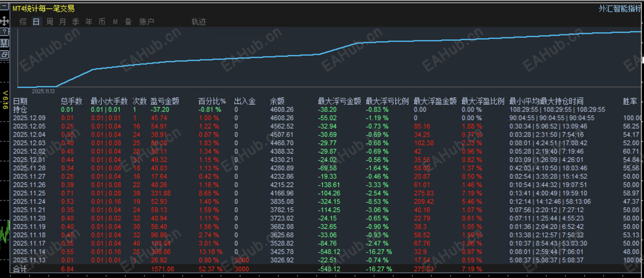Click the 58.97 win rate cell

[631, 193]
